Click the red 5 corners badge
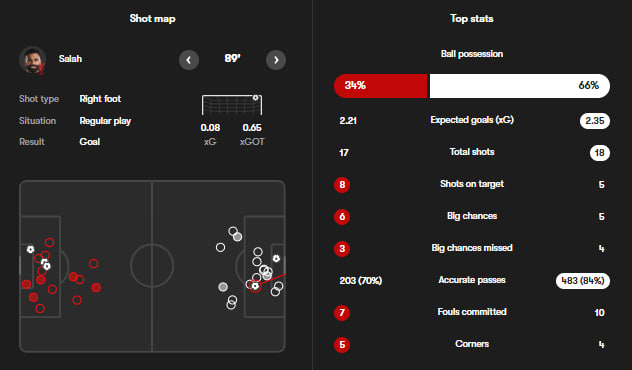This screenshot has height=370, width=632. (342, 345)
